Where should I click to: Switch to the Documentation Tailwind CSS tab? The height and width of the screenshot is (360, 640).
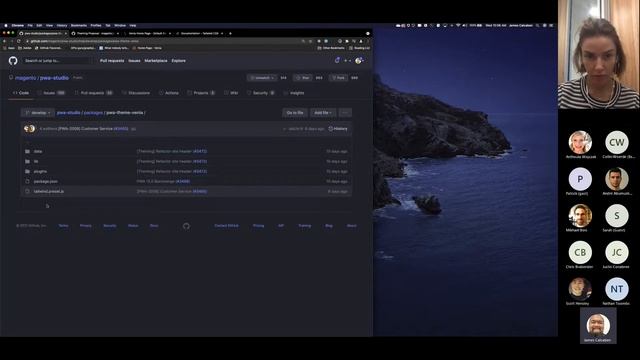point(200,33)
